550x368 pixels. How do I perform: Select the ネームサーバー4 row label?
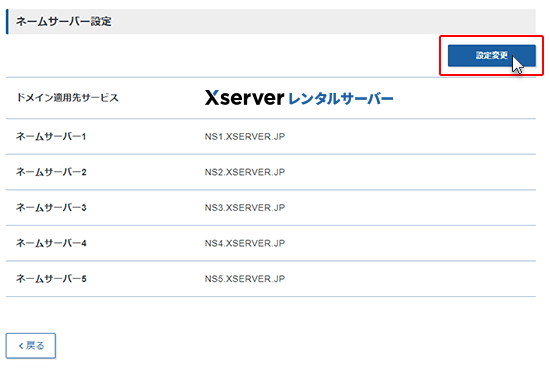tap(51, 243)
